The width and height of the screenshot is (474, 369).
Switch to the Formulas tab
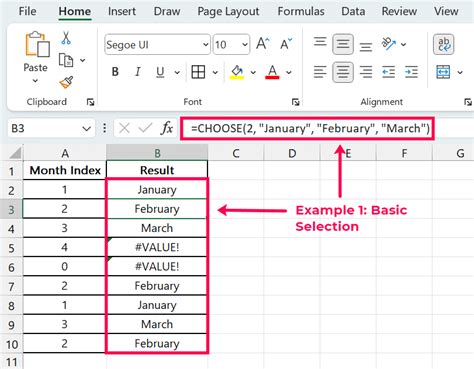[x=301, y=11]
